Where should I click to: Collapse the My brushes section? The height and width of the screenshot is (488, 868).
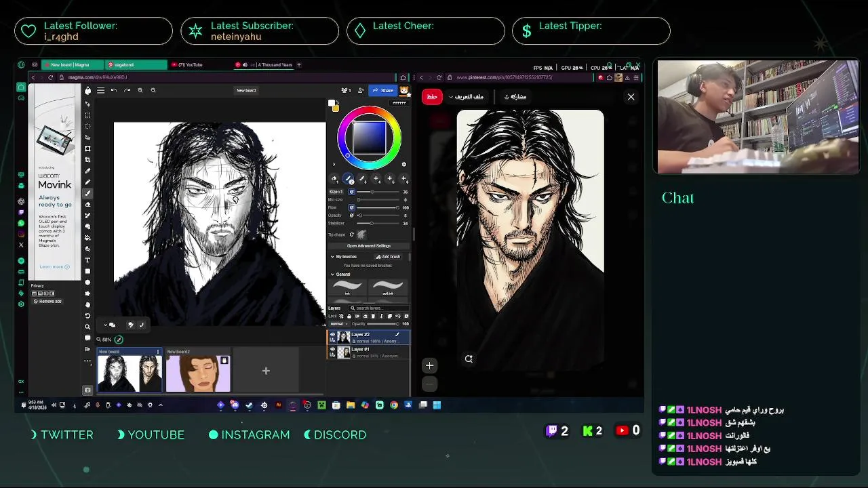pos(332,257)
